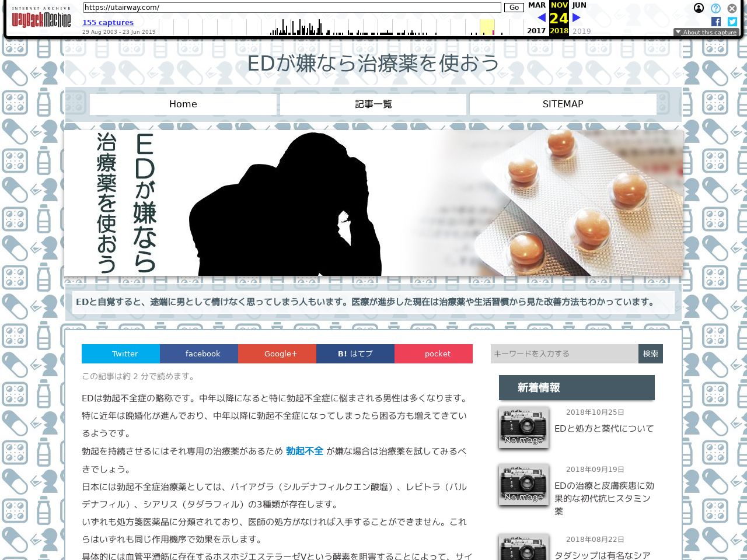
Task: Click the Wayback Machine logo
Action: click(41, 18)
